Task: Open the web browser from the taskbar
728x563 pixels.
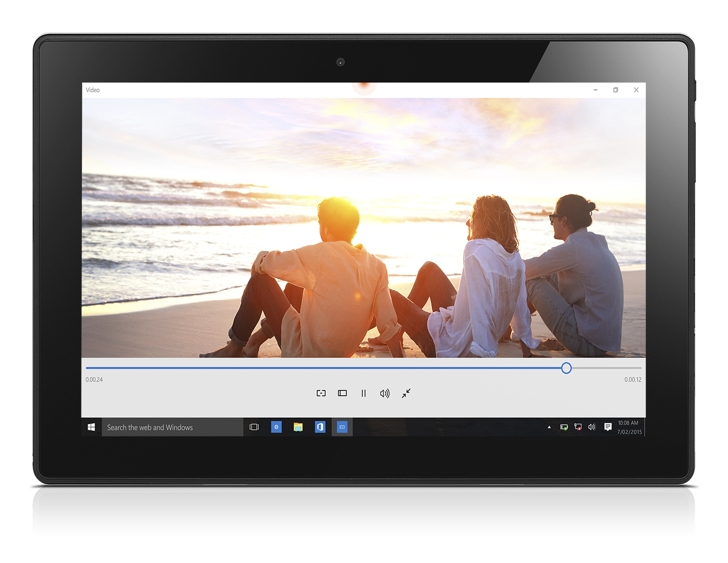Action: click(276, 427)
